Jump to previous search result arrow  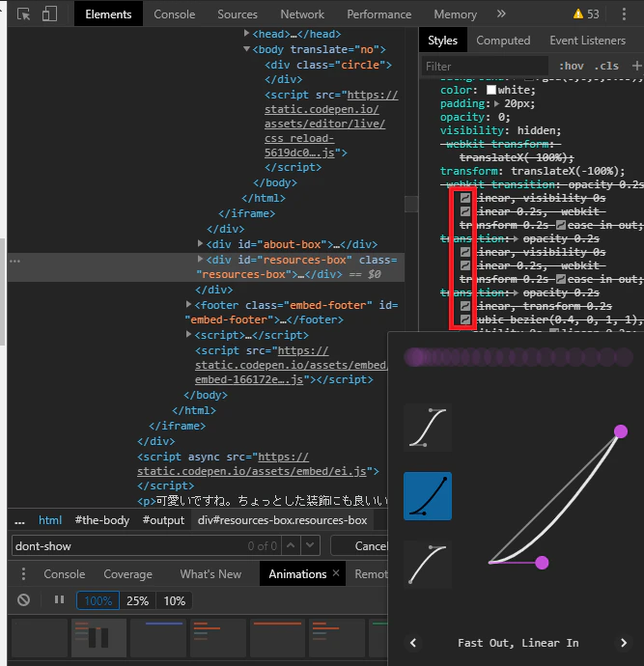[x=291, y=545]
